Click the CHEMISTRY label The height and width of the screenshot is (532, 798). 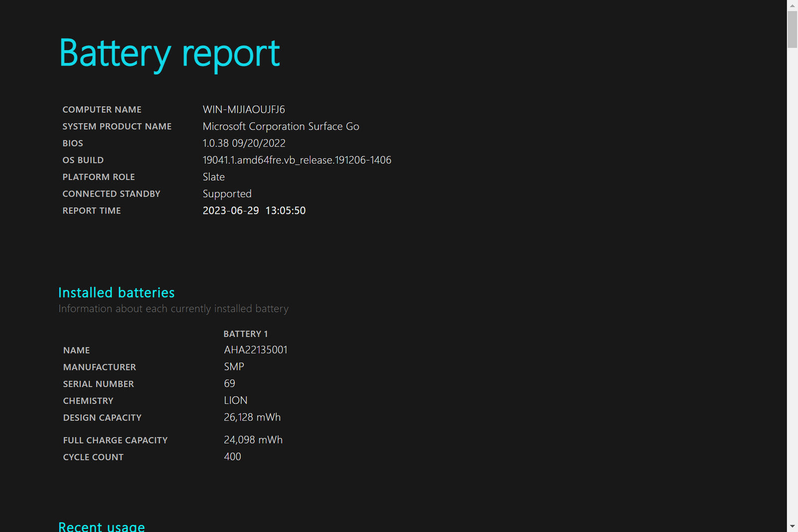[88, 401]
